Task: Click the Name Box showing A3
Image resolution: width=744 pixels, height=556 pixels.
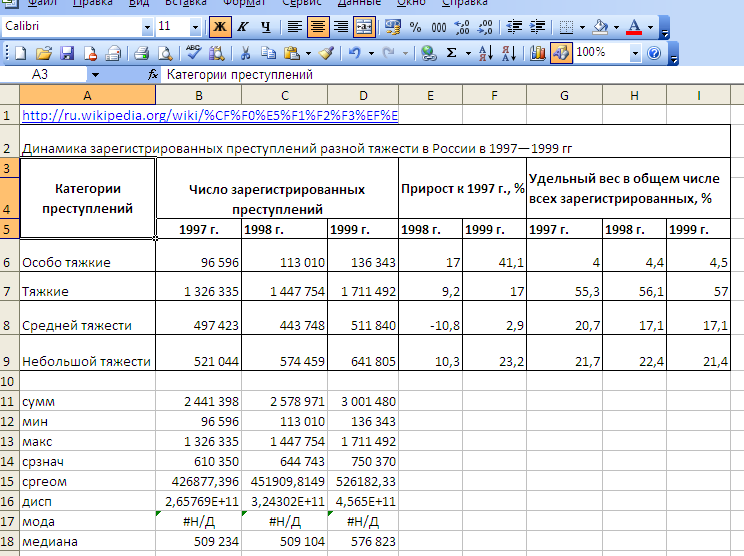Action: pos(44,74)
